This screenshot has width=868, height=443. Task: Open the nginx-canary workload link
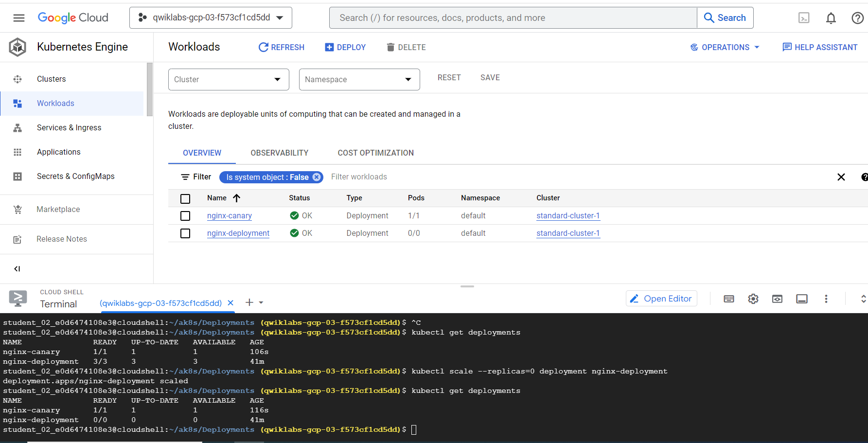[x=230, y=215]
